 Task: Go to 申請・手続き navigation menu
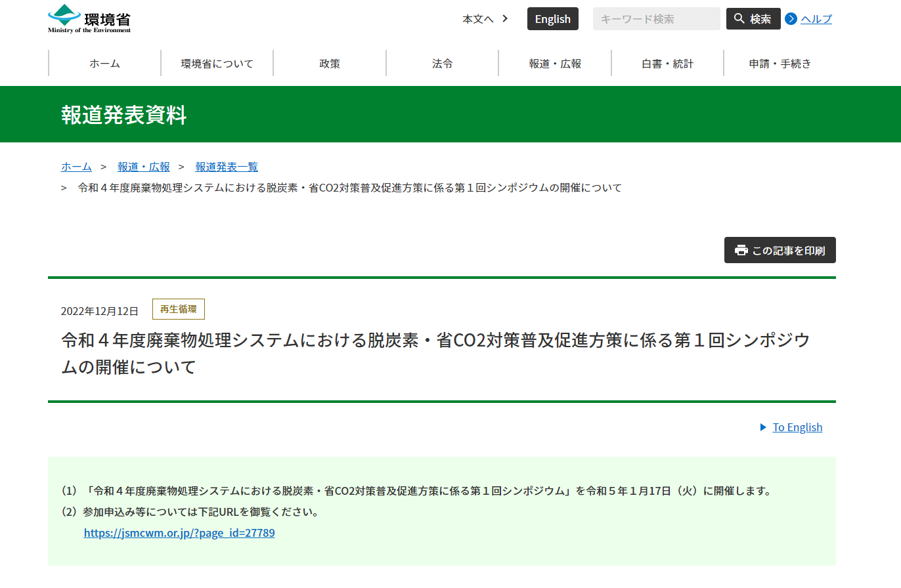click(x=780, y=64)
